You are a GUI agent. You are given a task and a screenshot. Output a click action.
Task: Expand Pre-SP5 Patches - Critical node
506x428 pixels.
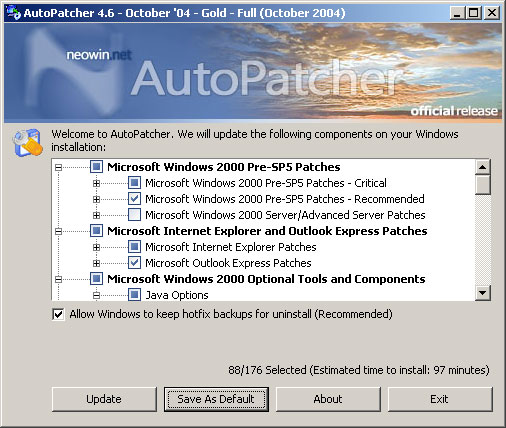coord(96,183)
